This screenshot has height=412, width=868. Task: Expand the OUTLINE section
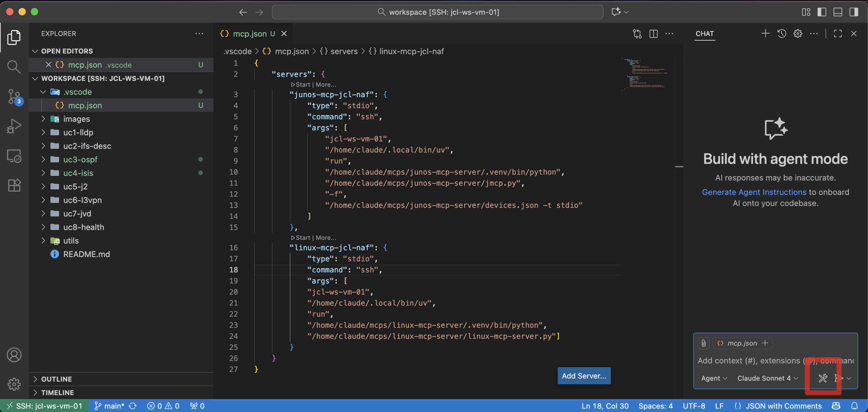pos(35,379)
